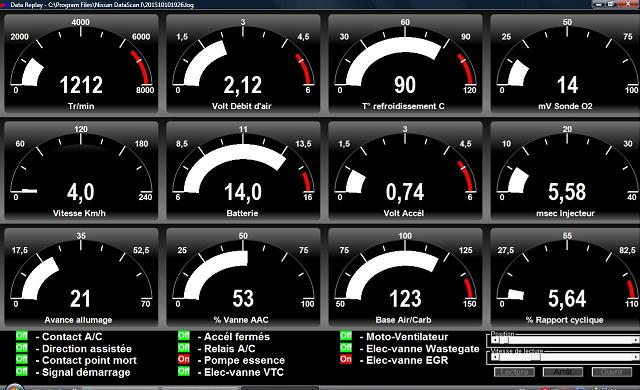The height and width of the screenshot is (390, 640).
Task: Click the Accél fermés Off indicator
Action: (184, 336)
